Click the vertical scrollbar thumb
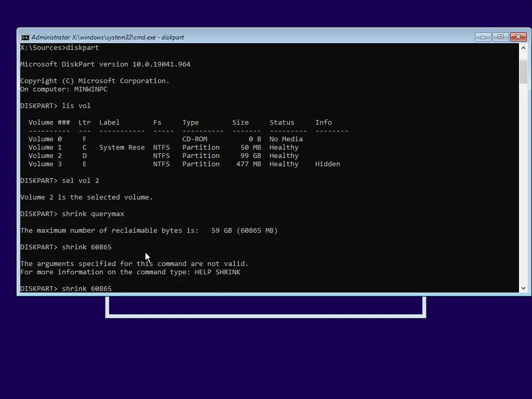This screenshot has width=532, height=399. (523, 72)
